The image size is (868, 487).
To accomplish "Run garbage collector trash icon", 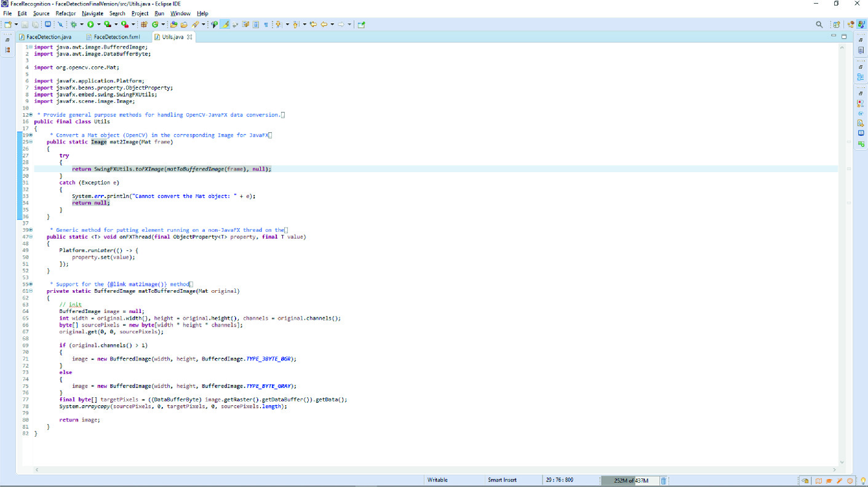I will (x=663, y=480).
